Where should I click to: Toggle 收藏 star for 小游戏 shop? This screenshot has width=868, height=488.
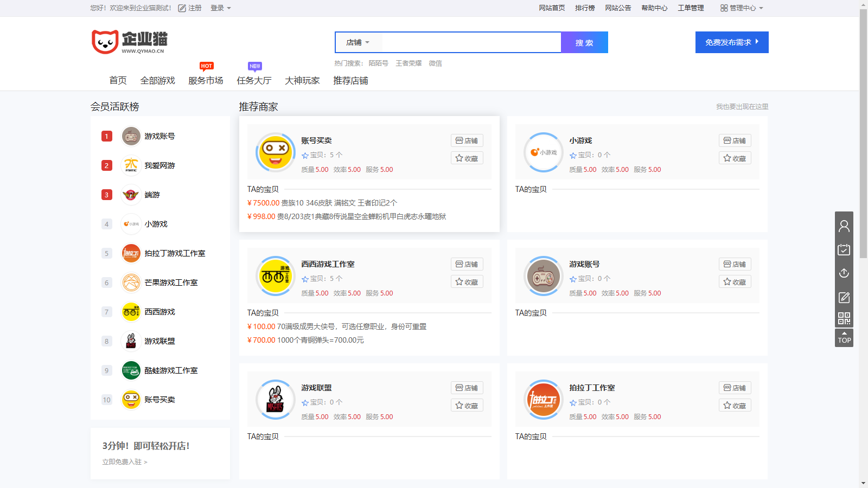point(735,158)
